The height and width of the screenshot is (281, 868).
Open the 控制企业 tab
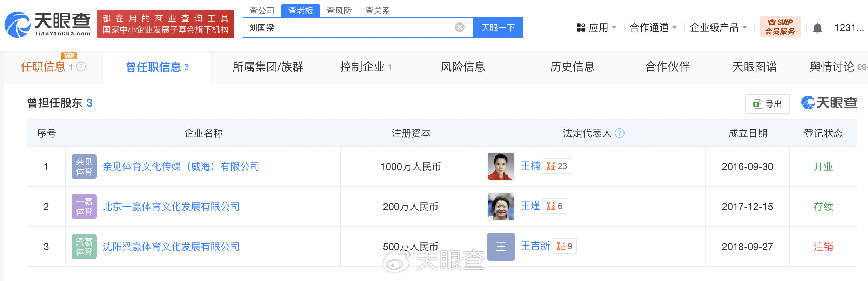[x=366, y=67]
